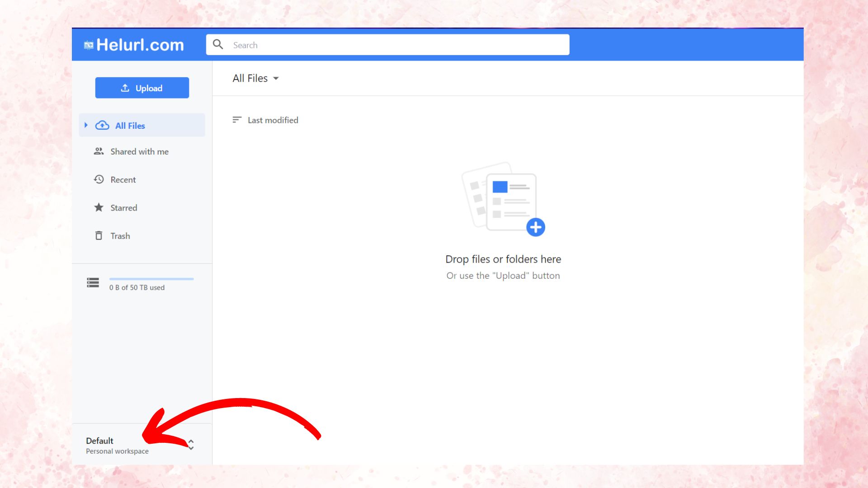This screenshot has width=868, height=488.
Task: Click the storage usage list icon
Action: (x=92, y=282)
